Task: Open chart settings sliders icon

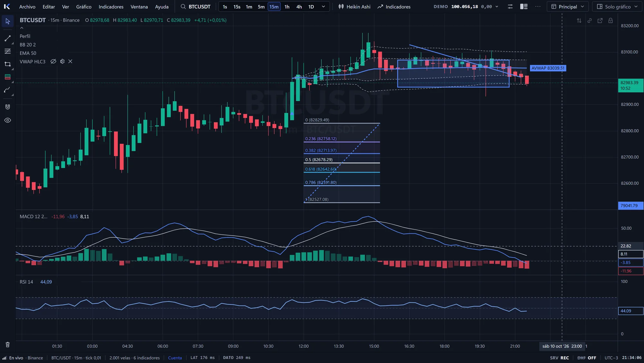Action: 510,7
